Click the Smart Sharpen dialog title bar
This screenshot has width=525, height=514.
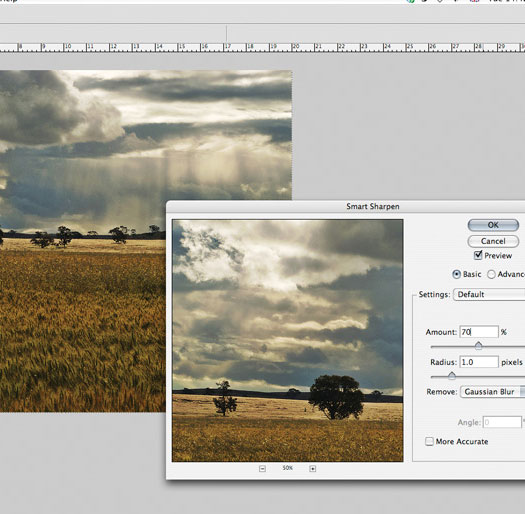click(346, 206)
